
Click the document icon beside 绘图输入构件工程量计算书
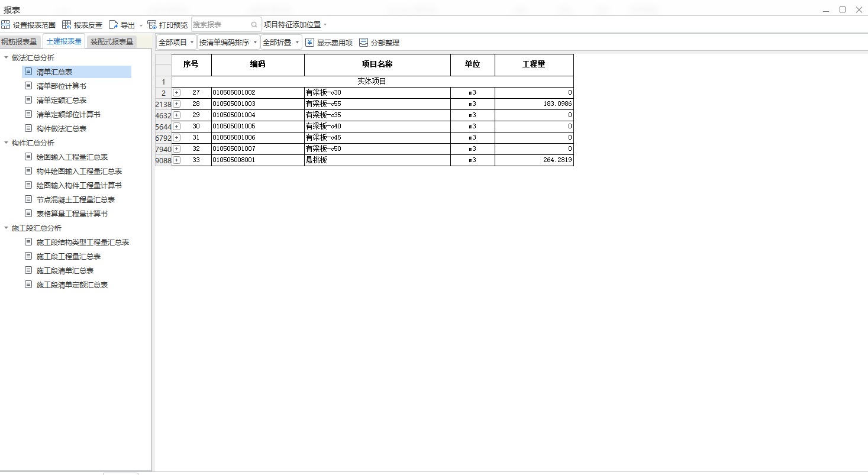[28, 185]
